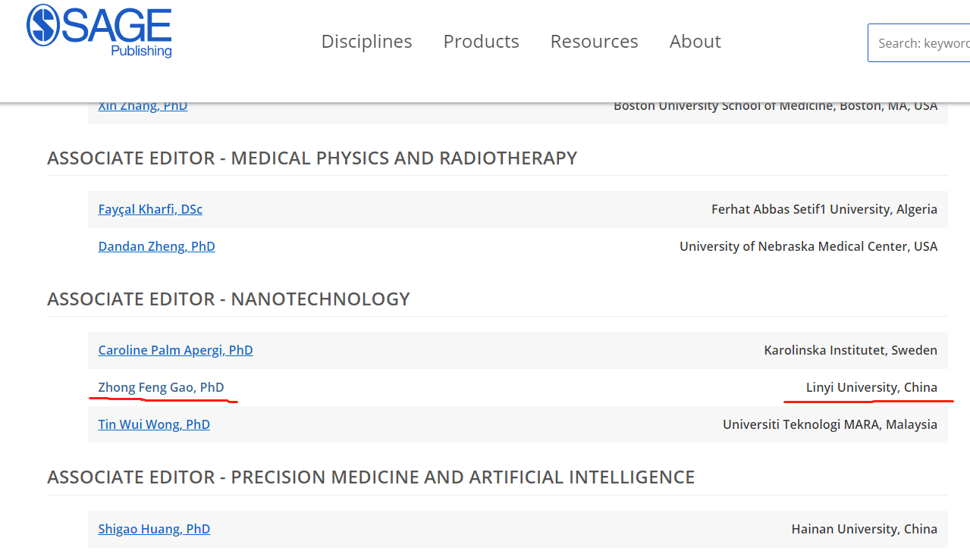Click the Universiti Teknologi MARA, Malaysia affiliation
970x560 pixels.
tap(830, 424)
